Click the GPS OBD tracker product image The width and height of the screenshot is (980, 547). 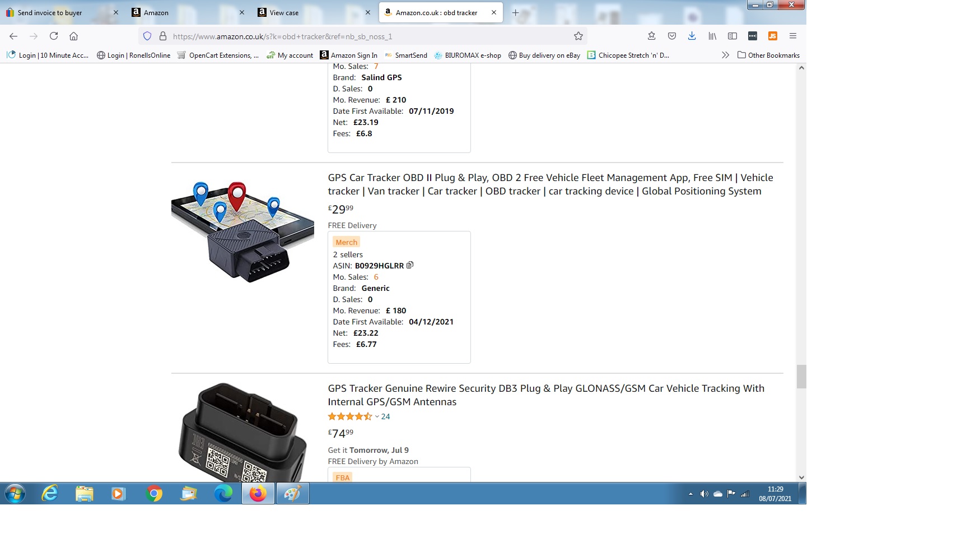point(242,231)
